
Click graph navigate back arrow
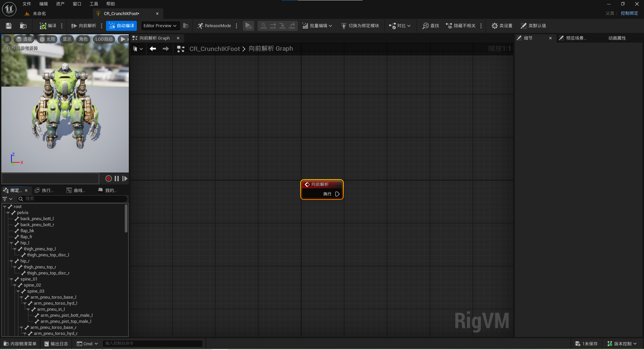[x=153, y=49]
